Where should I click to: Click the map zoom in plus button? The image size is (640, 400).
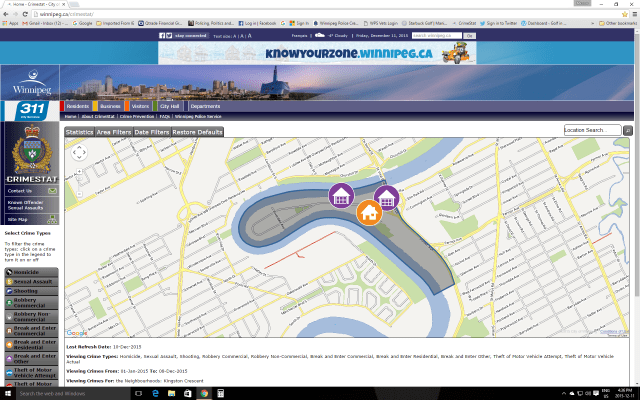click(x=79, y=169)
